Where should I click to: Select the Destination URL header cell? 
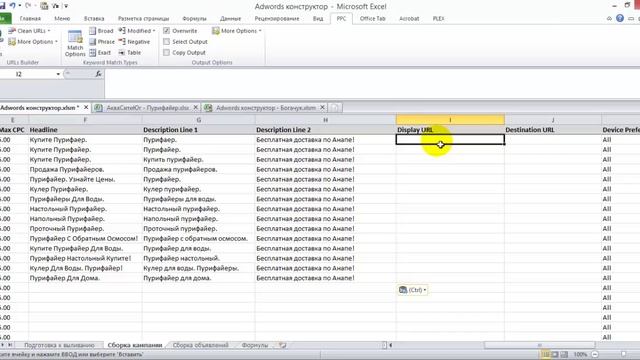[x=553, y=130]
